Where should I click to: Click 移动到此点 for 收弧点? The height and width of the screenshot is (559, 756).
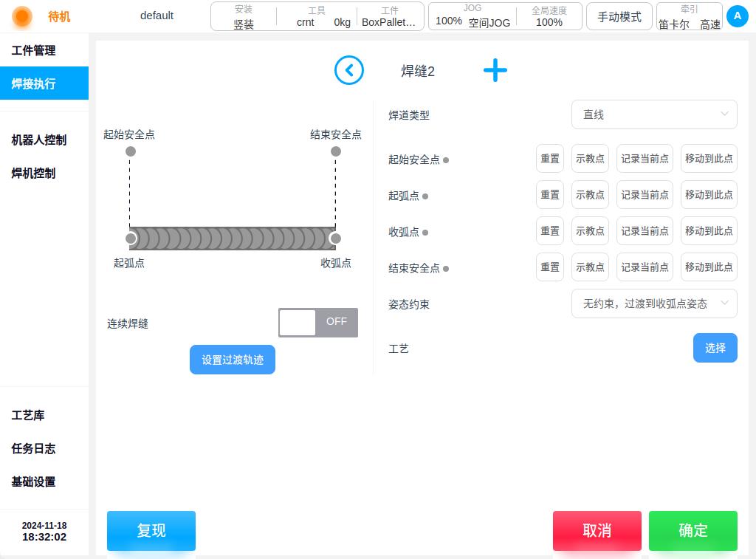pos(709,231)
